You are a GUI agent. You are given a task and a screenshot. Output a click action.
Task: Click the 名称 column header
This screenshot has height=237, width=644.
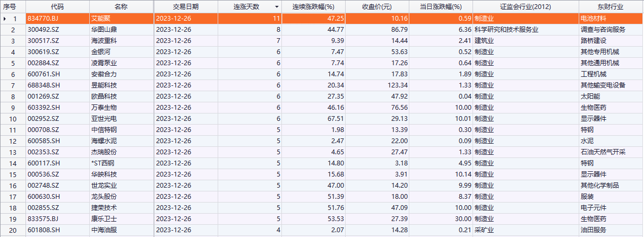pyautogui.click(x=121, y=6)
